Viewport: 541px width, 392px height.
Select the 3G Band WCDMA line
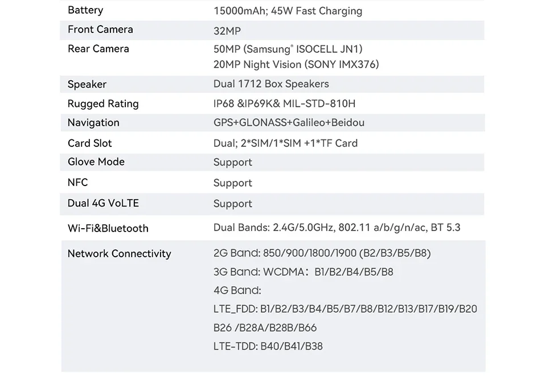(x=303, y=272)
